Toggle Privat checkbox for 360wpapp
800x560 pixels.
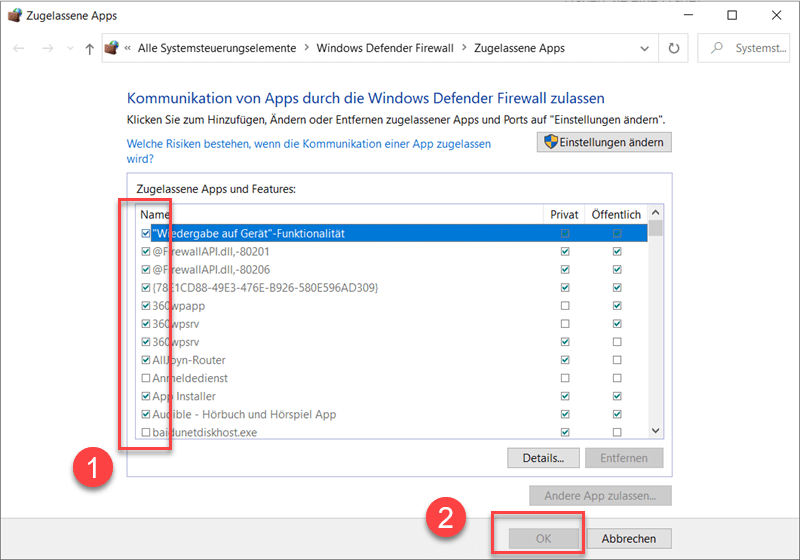click(565, 306)
